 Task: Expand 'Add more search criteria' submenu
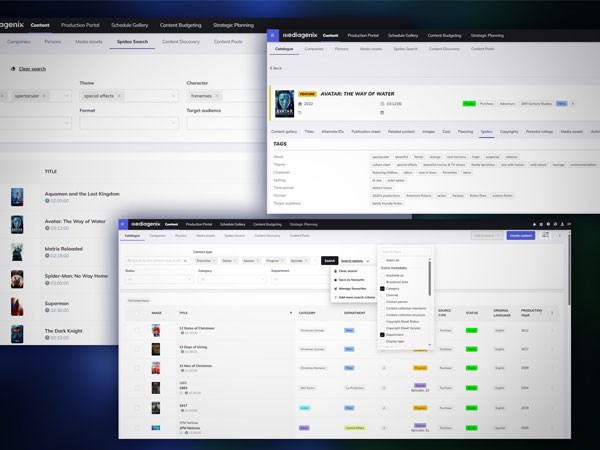tap(355, 297)
